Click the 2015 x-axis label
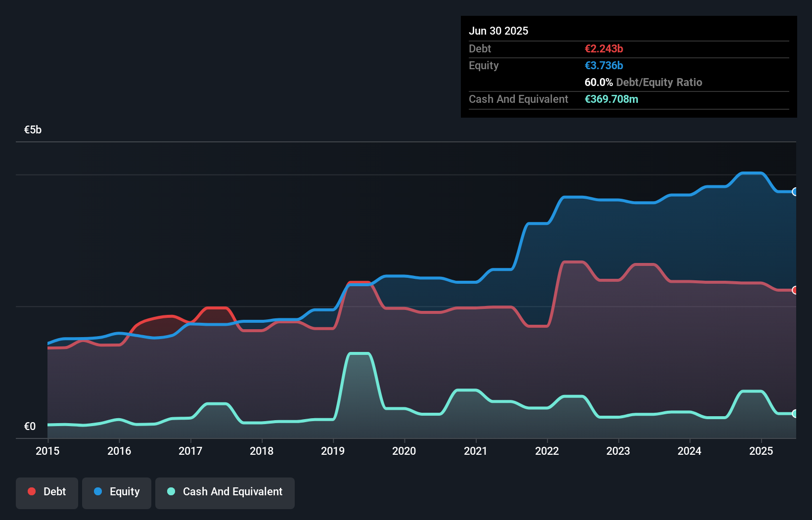 click(x=47, y=451)
